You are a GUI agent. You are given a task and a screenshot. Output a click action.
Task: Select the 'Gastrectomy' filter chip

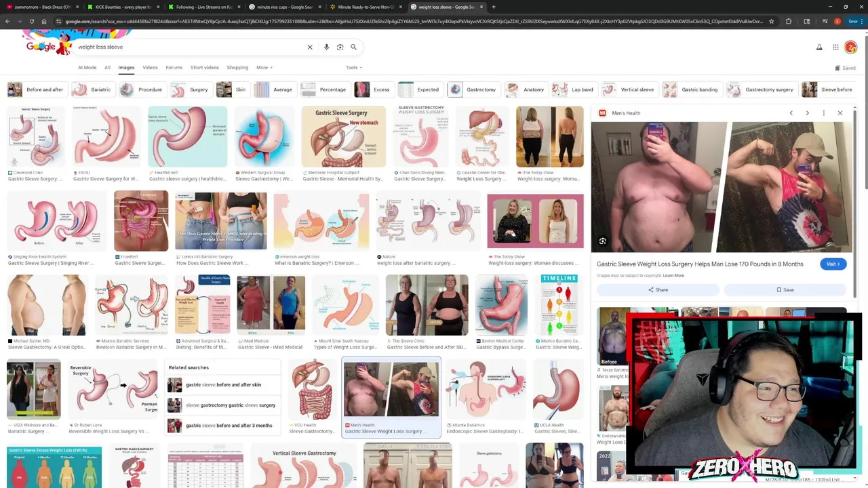pos(473,89)
